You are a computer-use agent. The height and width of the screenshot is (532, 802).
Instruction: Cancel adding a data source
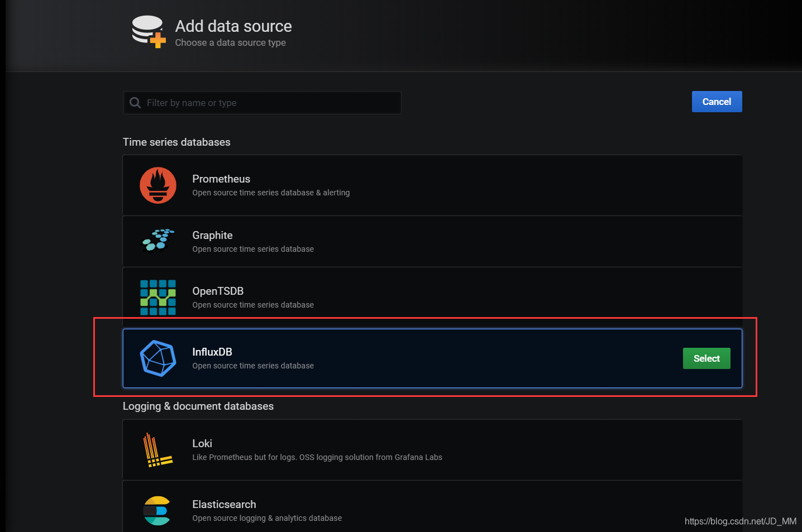tap(717, 102)
